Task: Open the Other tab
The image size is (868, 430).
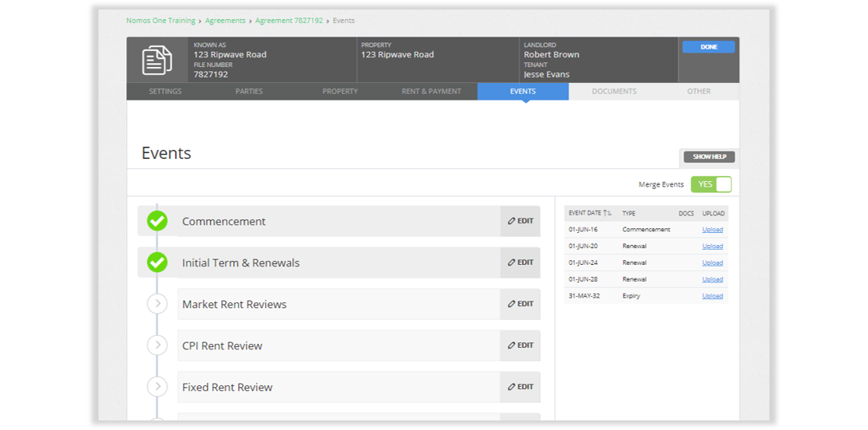Action: point(699,91)
